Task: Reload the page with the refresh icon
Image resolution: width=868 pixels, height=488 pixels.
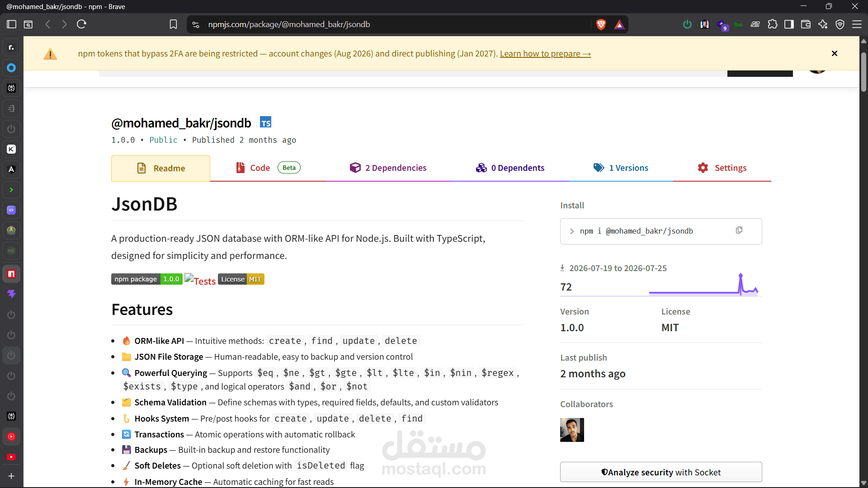Action: (x=81, y=24)
